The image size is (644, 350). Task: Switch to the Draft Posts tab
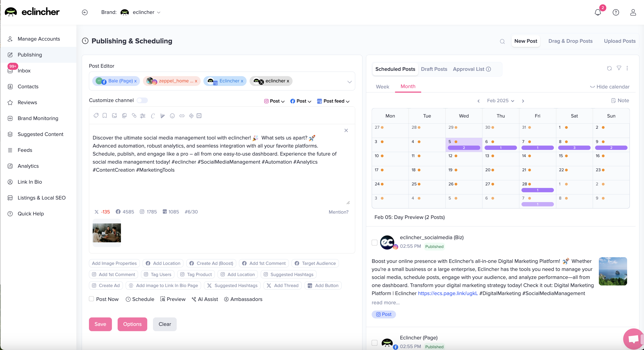(x=434, y=69)
